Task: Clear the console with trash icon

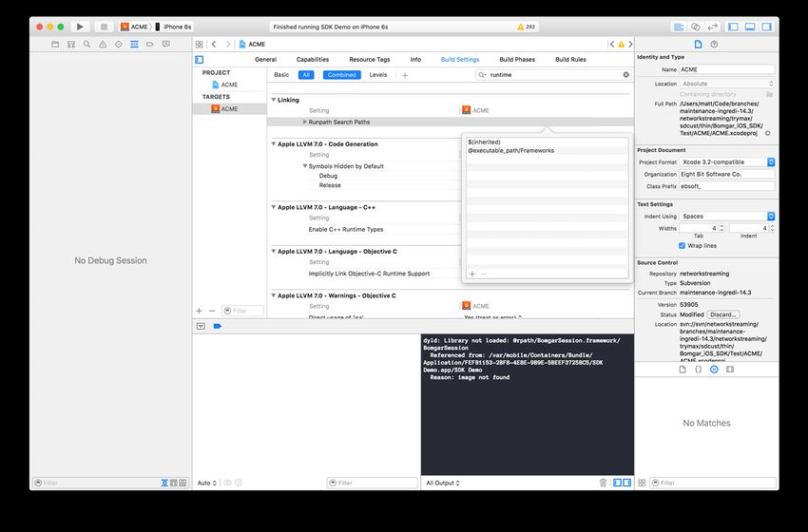Action: pyautogui.click(x=603, y=483)
